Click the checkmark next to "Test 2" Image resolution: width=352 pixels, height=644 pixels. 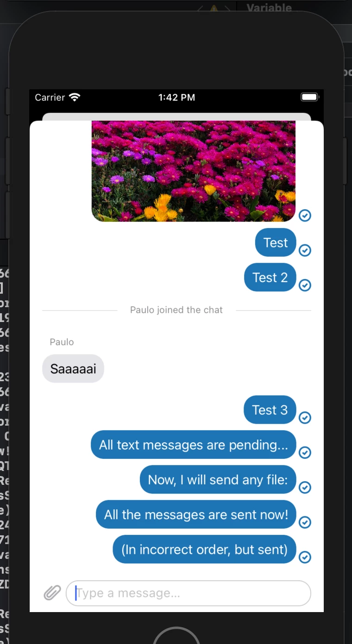tap(305, 285)
